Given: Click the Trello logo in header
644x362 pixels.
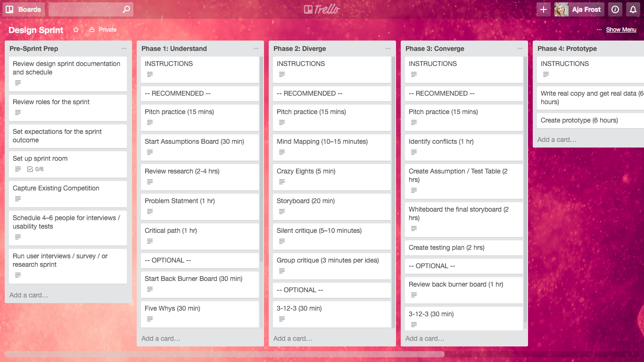Looking at the screenshot, I should click(322, 9).
